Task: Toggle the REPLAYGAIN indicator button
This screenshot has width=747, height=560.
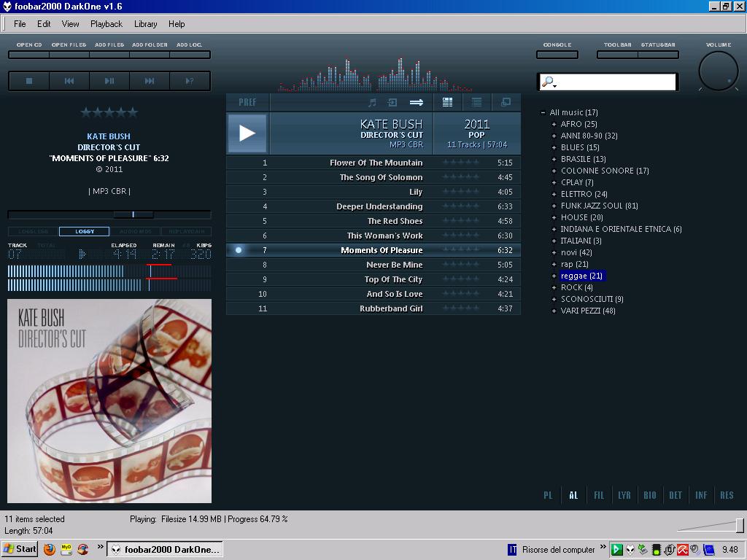Action: (186, 231)
